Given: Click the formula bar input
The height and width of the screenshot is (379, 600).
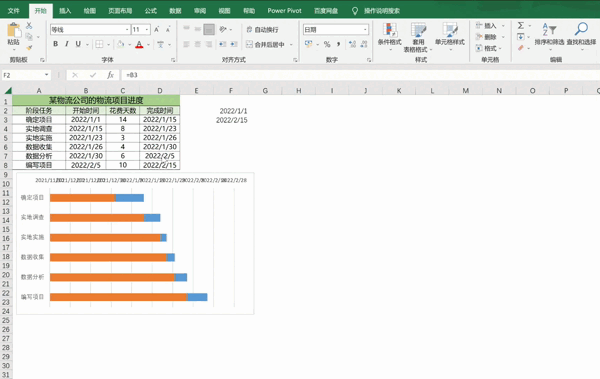Looking at the screenshot, I should pyautogui.click(x=360, y=75).
